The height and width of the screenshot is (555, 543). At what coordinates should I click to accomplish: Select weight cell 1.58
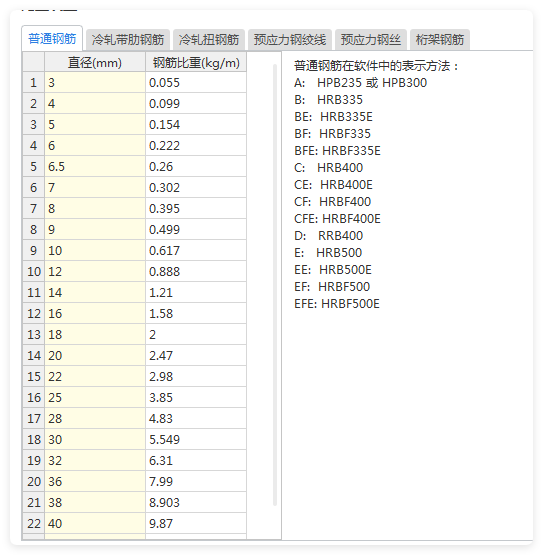click(x=196, y=313)
